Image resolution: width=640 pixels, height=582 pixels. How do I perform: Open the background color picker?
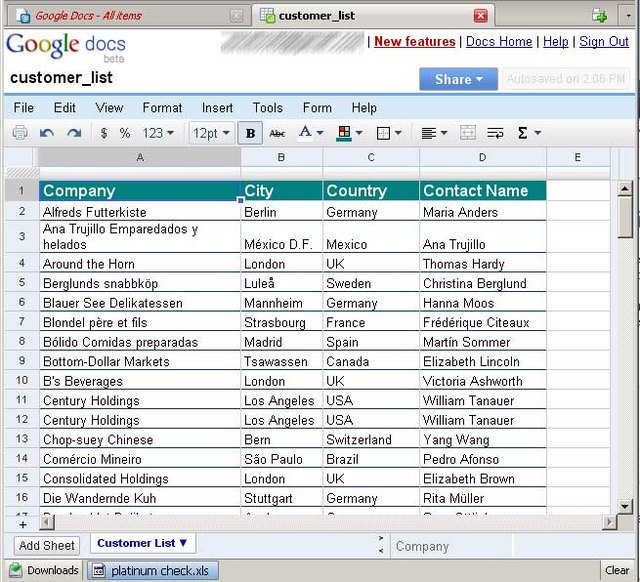pos(350,133)
